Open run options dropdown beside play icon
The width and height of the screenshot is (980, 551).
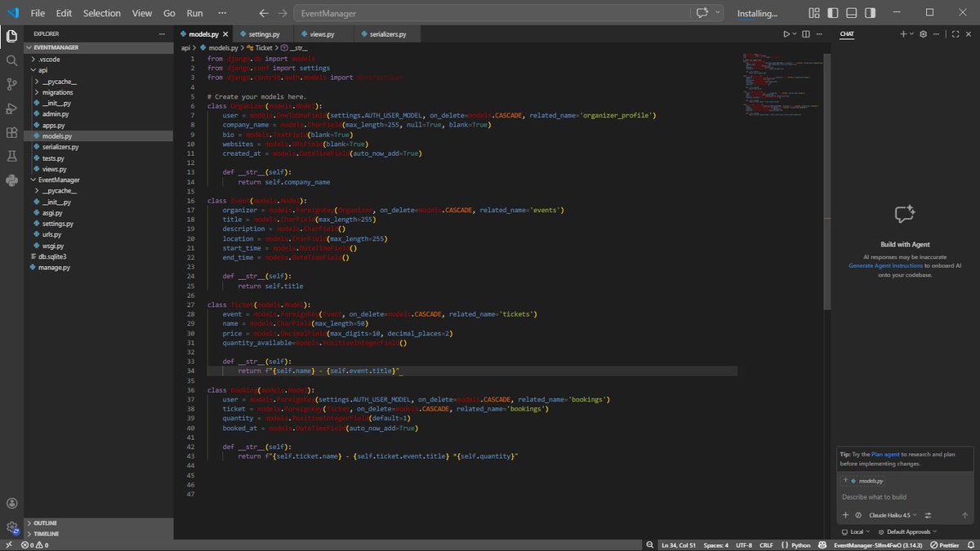pyautogui.click(x=796, y=34)
